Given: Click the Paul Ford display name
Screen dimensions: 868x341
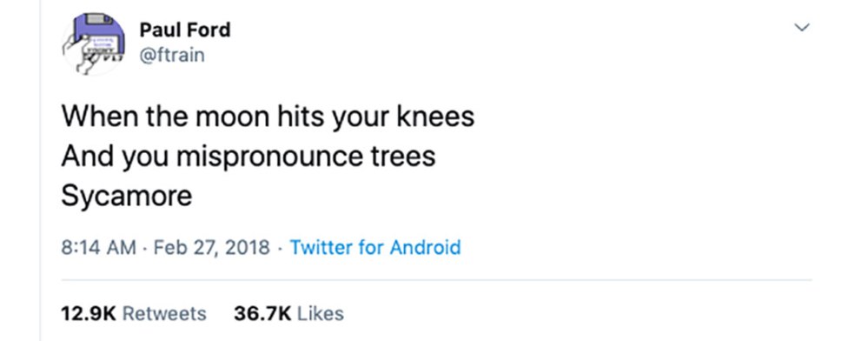Looking at the screenshot, I should coord(185,30).
